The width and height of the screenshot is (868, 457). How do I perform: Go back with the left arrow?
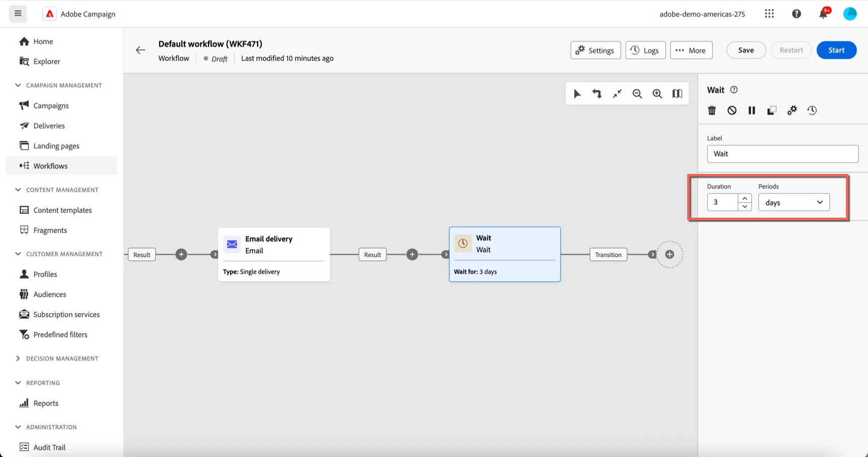point(140,50)
